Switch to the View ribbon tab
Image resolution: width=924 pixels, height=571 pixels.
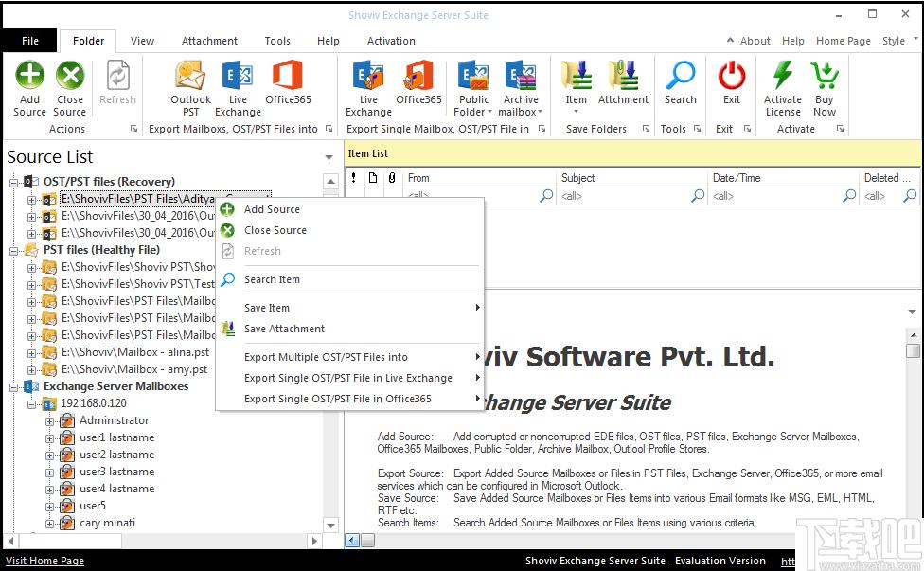click(x=142, y=41)
